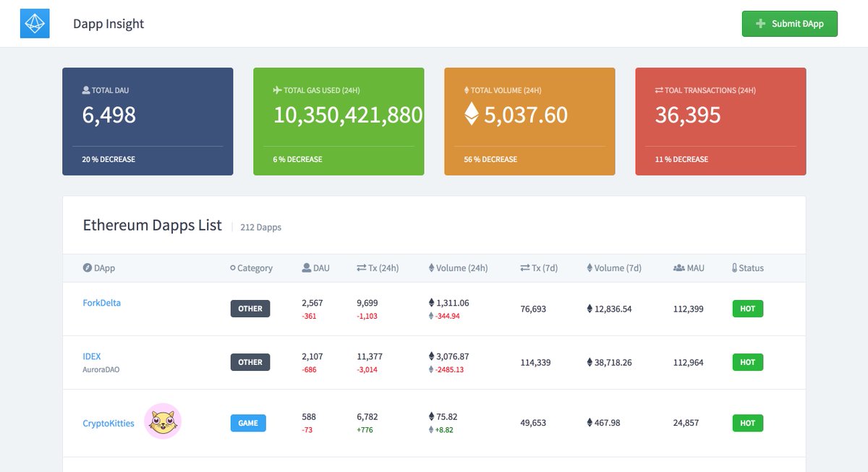Click the CryptoKitties cat logo thumbnail
Screen dimensions: 868x472
tap(162, 421)
